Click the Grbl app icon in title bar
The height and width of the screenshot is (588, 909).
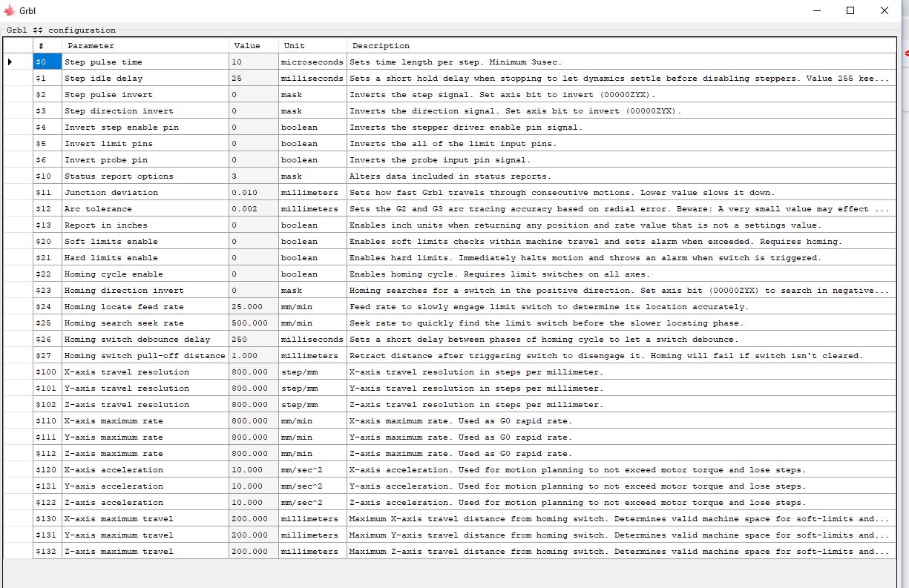[10, 10]
